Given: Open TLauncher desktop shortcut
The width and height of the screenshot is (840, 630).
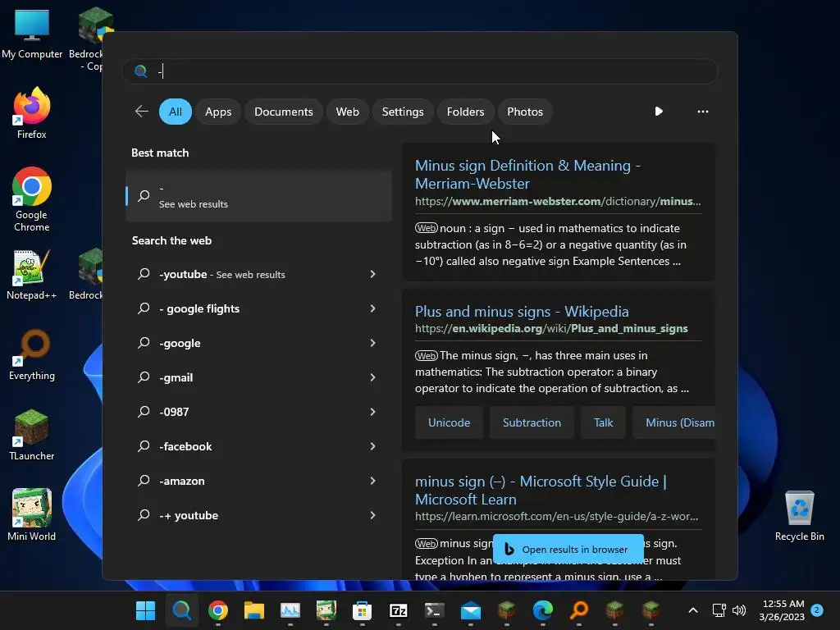Looking at the screenshot, I should coord(32,435).
